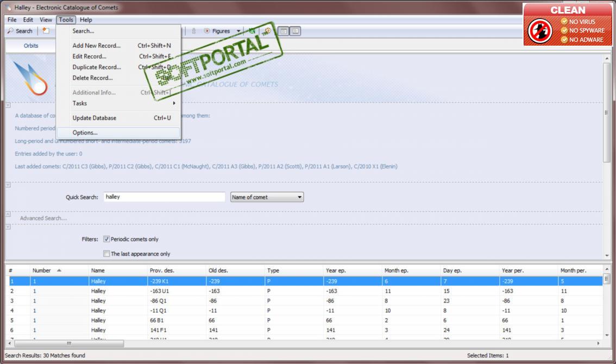Click the new record toolbar icon
The height and width of the screenshot is (364, 616).
point(46,30)
